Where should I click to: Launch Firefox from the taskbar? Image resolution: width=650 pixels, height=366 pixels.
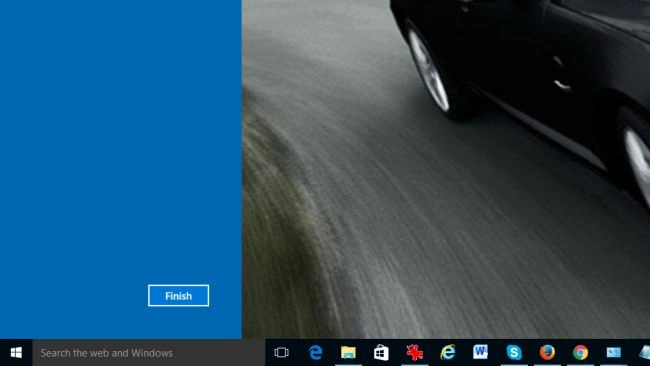547,353
